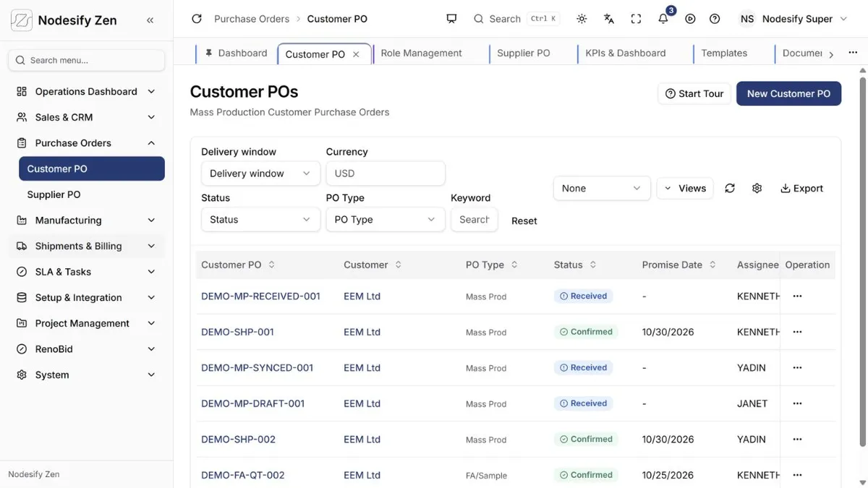Expand the Manufacturing menu
The image size is (868, 488).
pos(86,220)
